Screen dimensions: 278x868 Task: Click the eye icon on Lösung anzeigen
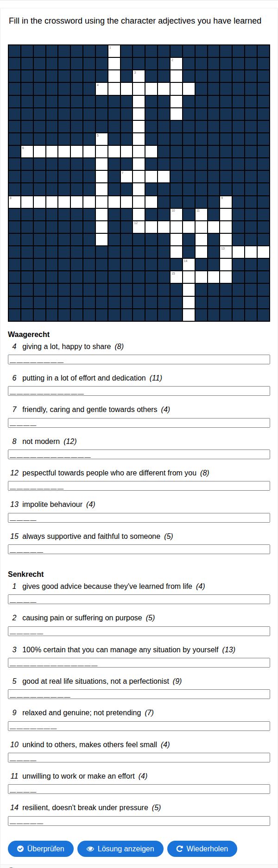90,849
